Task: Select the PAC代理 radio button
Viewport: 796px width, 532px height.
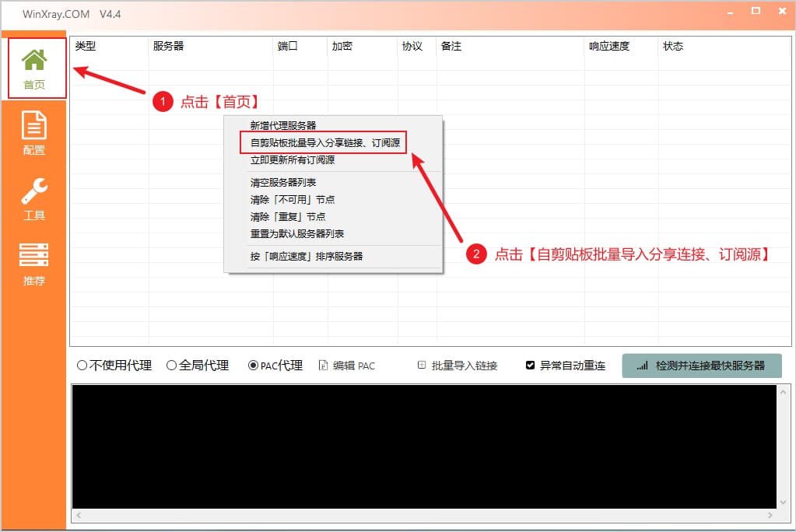Action: [254, 366]
